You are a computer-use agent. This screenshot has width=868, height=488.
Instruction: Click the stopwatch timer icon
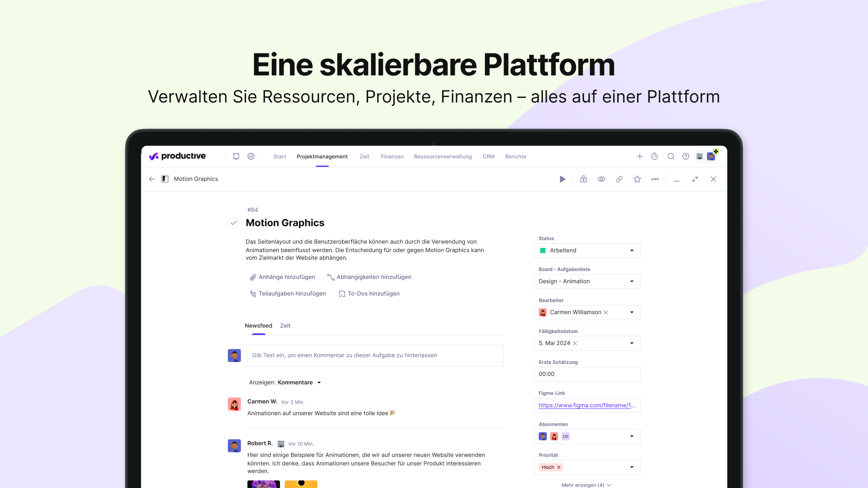tap(654, 156)
